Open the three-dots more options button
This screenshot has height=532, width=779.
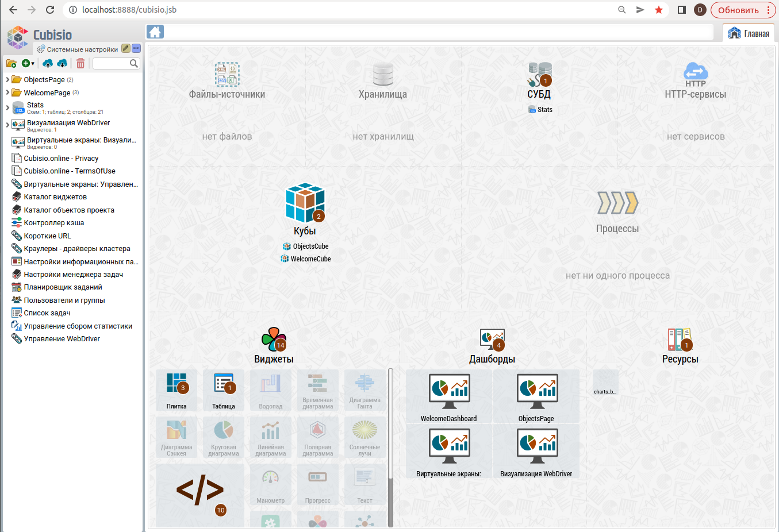click(x=136, y=49)
